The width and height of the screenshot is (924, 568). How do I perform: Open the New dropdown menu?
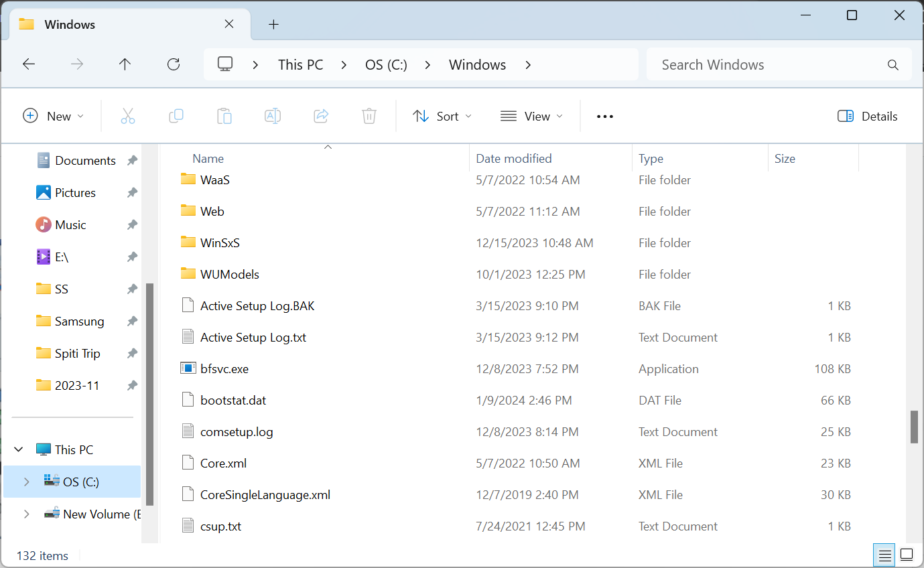54,116
